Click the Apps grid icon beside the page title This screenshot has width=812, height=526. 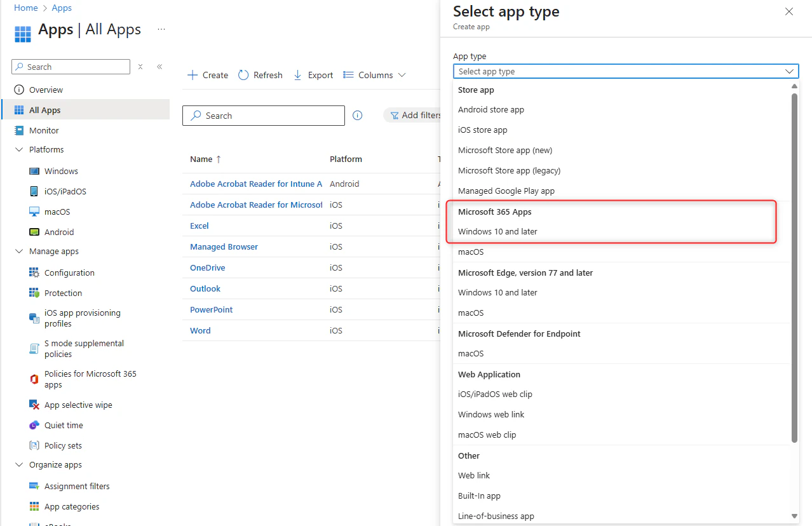pyautogui.click(x=23, y=34)
